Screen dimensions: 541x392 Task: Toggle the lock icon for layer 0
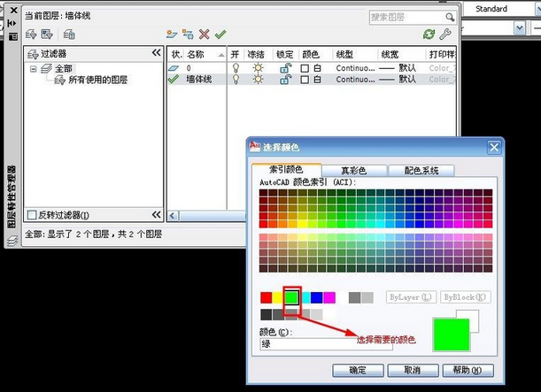point(285,67)
